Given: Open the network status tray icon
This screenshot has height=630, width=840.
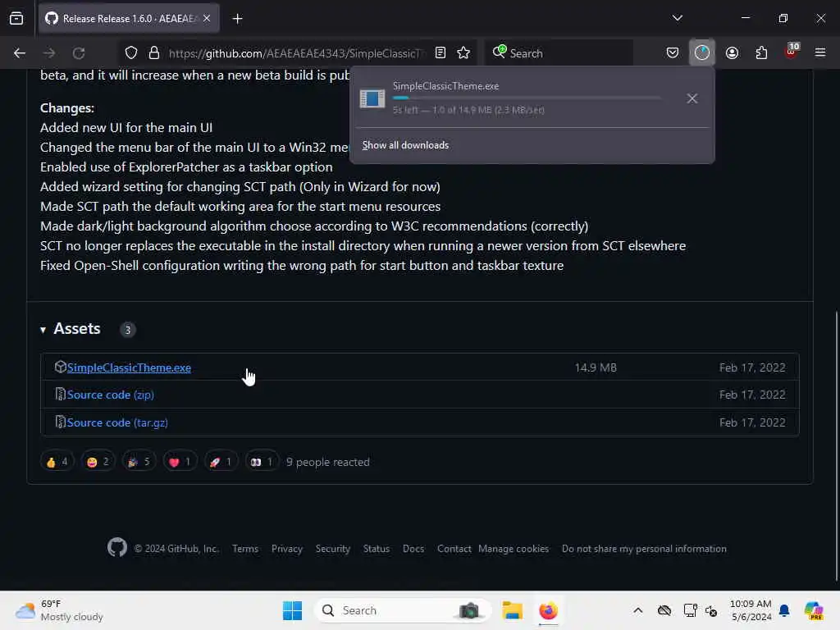Looking at the screenshot, I should coord(691,610).
